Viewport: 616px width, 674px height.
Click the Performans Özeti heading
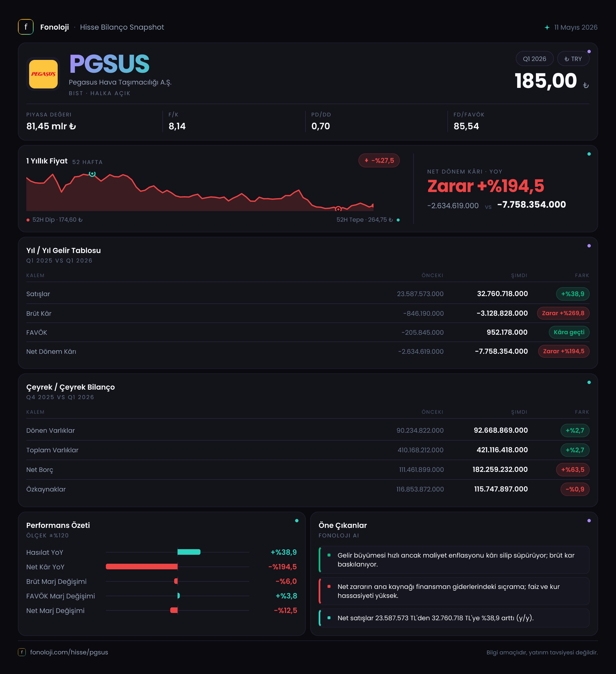[x=58, y=525]
